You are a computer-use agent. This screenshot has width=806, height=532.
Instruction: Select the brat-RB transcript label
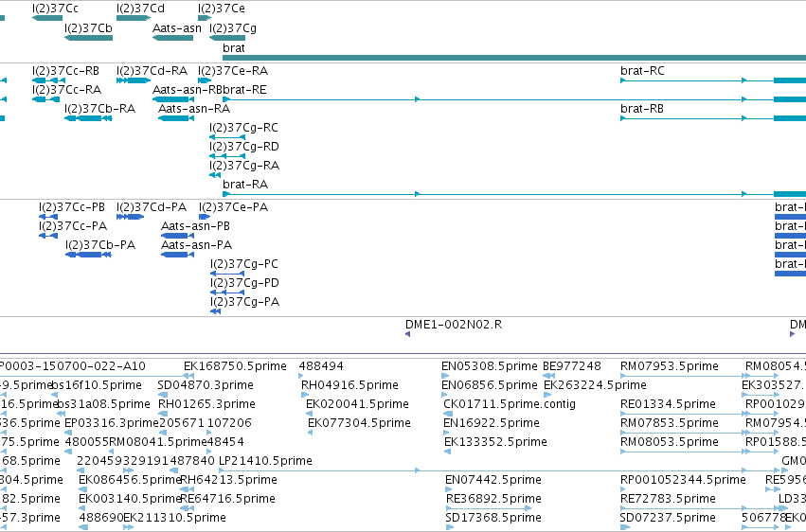tap(642, 108)
